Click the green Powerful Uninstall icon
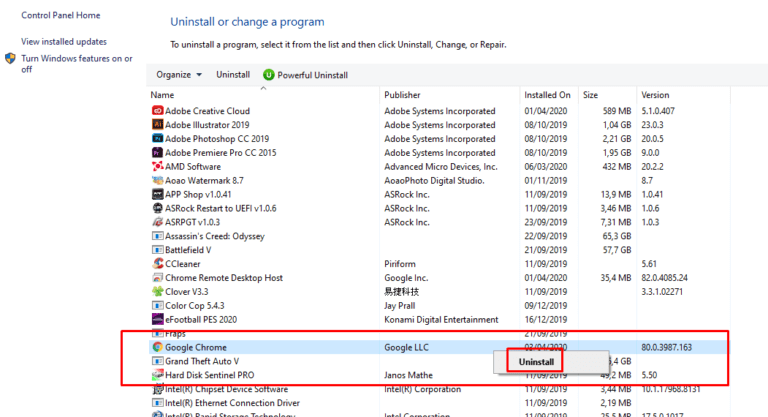Image resolution: width=768 pixels, height=417 pixels. tap(268, 74)
